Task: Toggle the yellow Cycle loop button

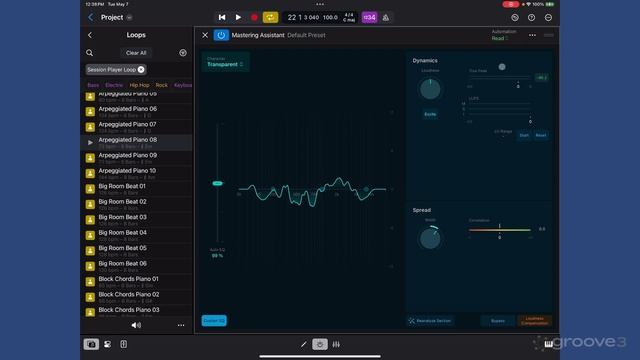Action: click(270, 18)
